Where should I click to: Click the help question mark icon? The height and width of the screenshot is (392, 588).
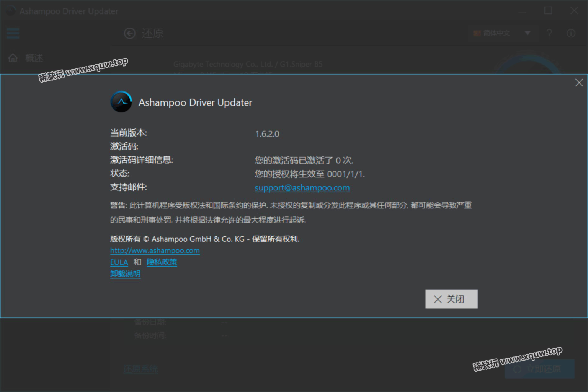pyautogui.click(x=549, y=33)
